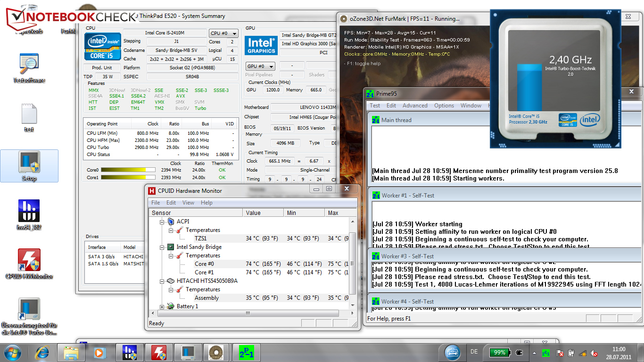This screenshot has width=644, height=362.
Task: Click the Lenovo power manager taskbar icon
Action: coord(453,353)
